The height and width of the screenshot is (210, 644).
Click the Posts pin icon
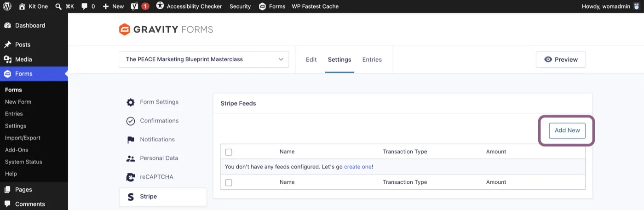pos(8,45)
